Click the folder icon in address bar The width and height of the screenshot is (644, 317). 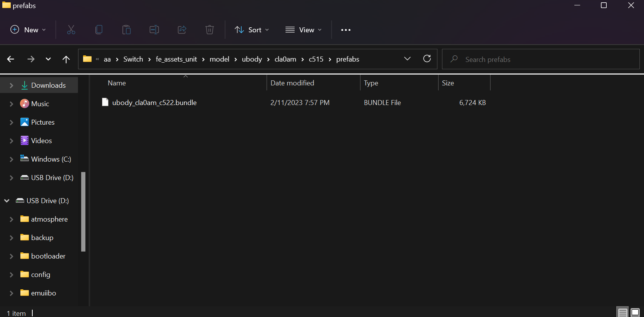click(x=87, y=59)
